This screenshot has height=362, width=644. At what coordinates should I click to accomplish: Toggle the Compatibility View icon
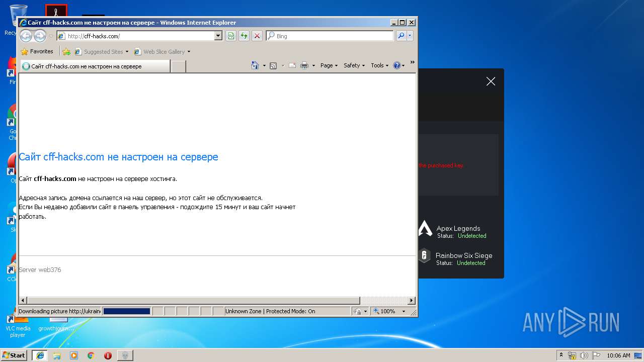pyautogui.click(x=231, y=36)
